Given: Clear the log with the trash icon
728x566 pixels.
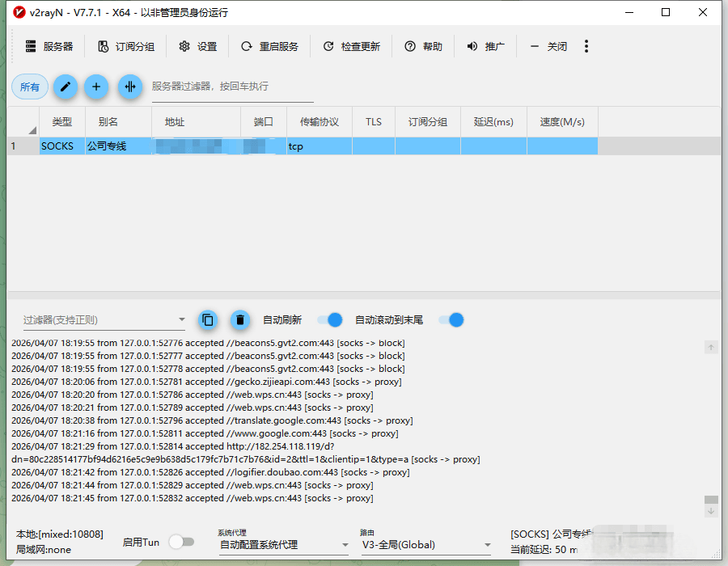Looking at the screenshot, I should [239, 319].
